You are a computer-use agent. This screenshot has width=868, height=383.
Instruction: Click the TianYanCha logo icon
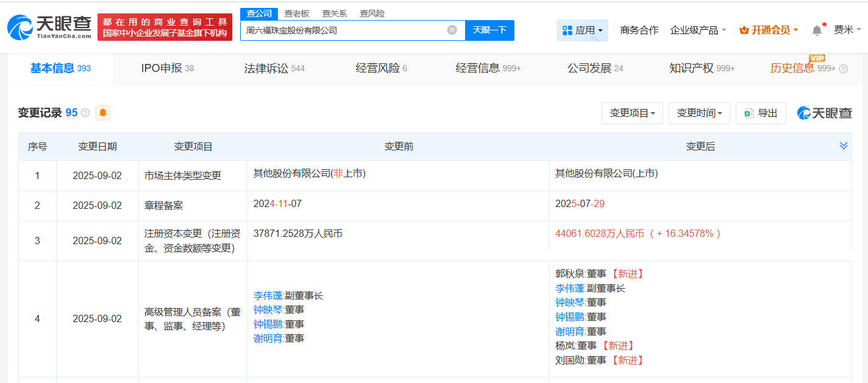[20, 27]
